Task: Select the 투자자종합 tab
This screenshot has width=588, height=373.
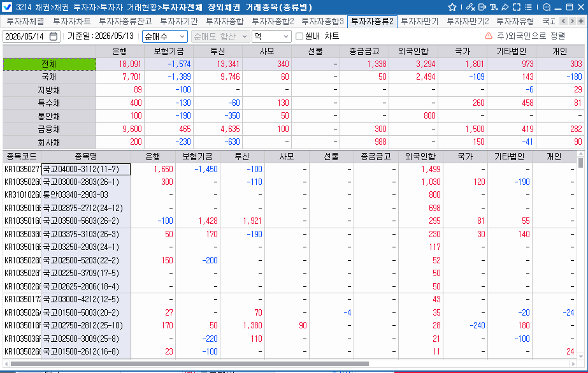Action: pos(225,22)
